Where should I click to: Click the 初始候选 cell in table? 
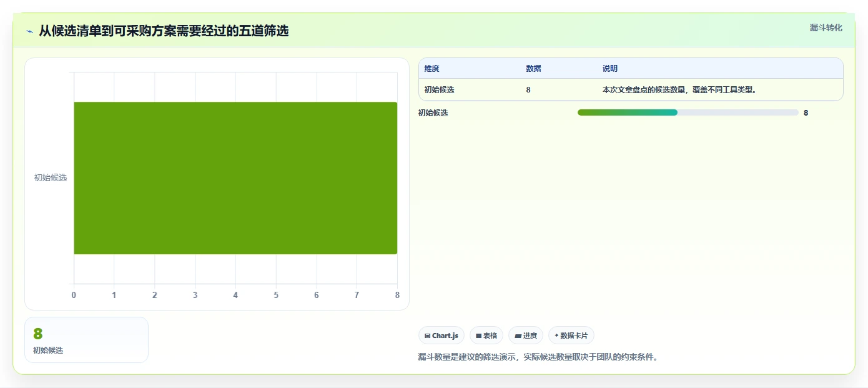click(x=440, y=90)
